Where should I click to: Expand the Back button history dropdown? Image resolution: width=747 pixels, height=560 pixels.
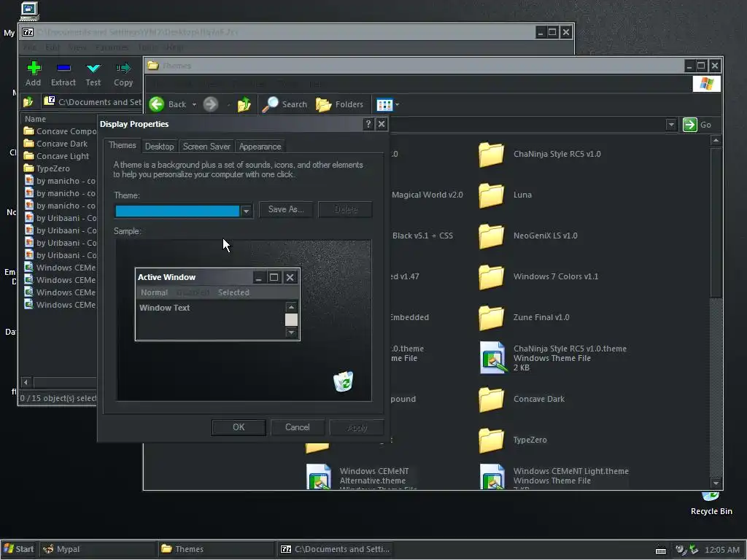[x=194, y=104]
